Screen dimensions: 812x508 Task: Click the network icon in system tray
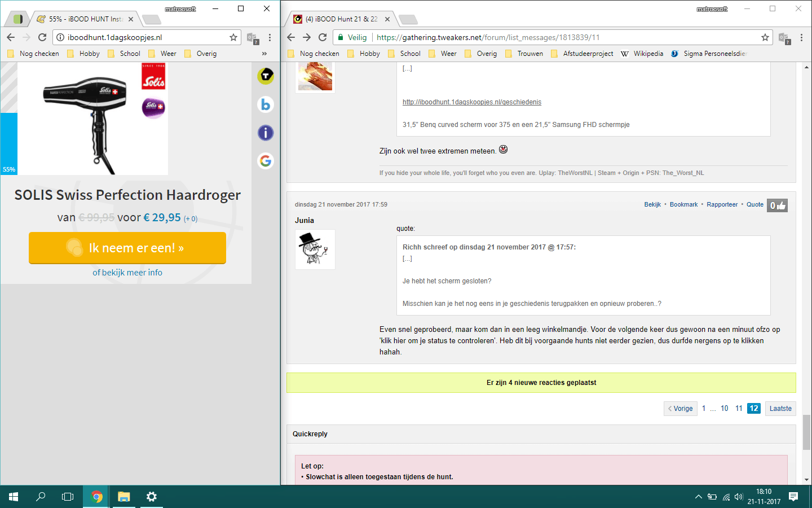pyautogui.click(x=726, y=497)
